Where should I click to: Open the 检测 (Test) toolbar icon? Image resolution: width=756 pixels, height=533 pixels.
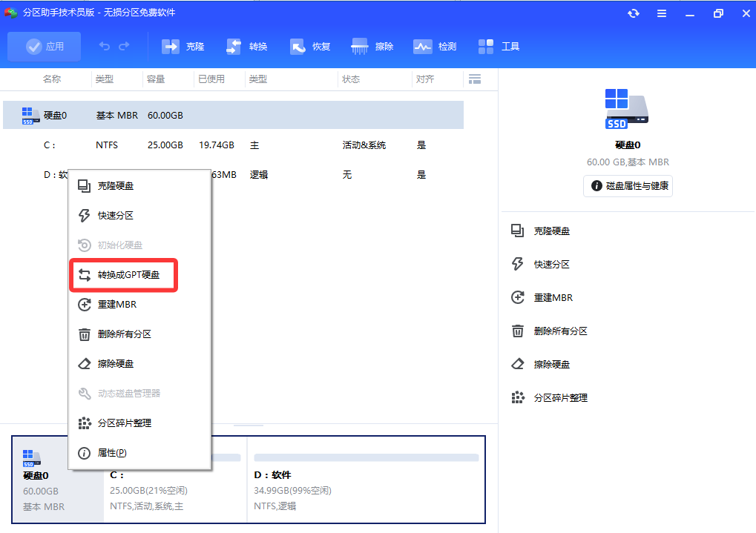(x=434, y=46)
